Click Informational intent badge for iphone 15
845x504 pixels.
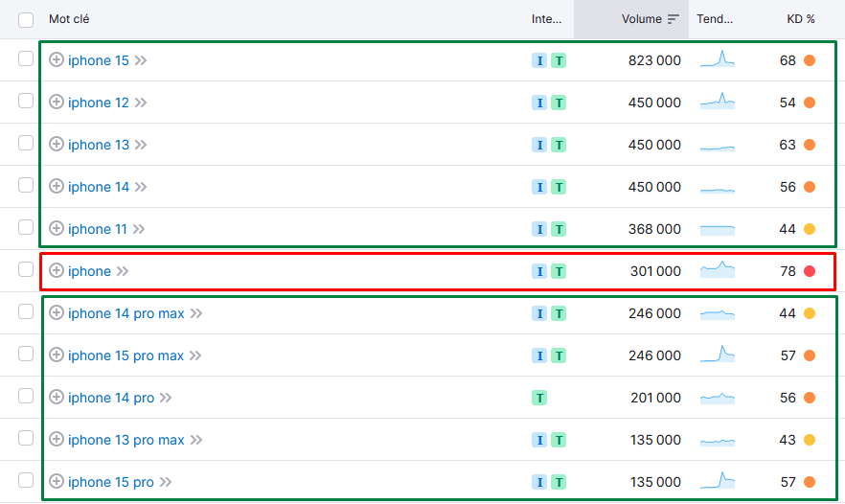pyautogui.click(x=539, y=60)
